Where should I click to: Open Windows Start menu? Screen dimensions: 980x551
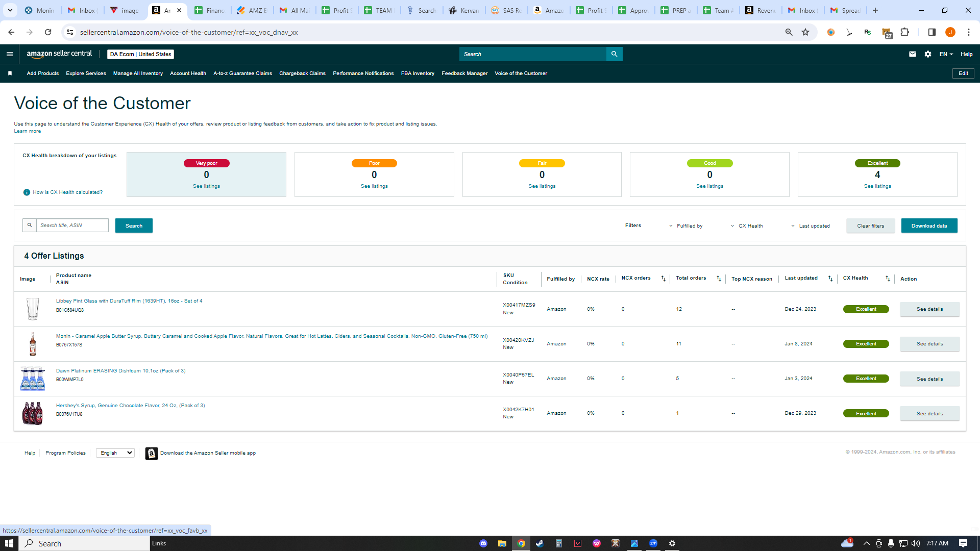click(x=9, y=543)
